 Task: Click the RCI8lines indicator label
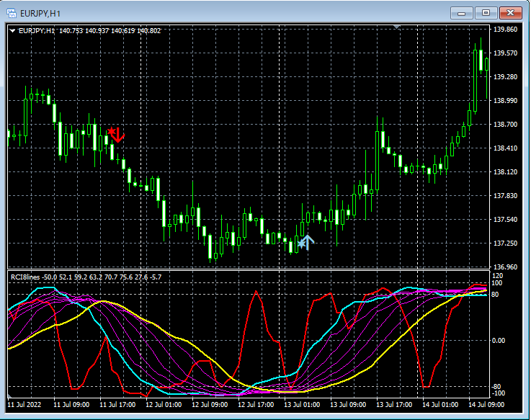(25, 277)
